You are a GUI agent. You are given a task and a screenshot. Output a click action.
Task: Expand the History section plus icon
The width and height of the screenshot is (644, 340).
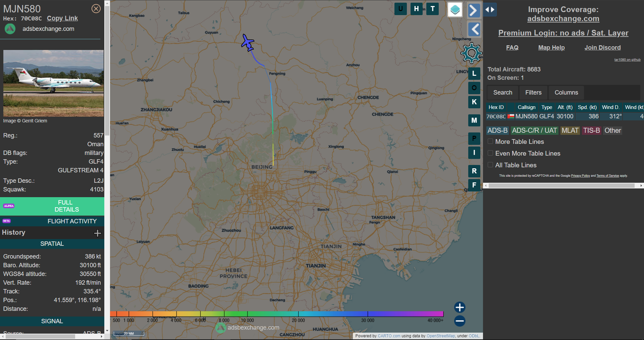point(97,233)
